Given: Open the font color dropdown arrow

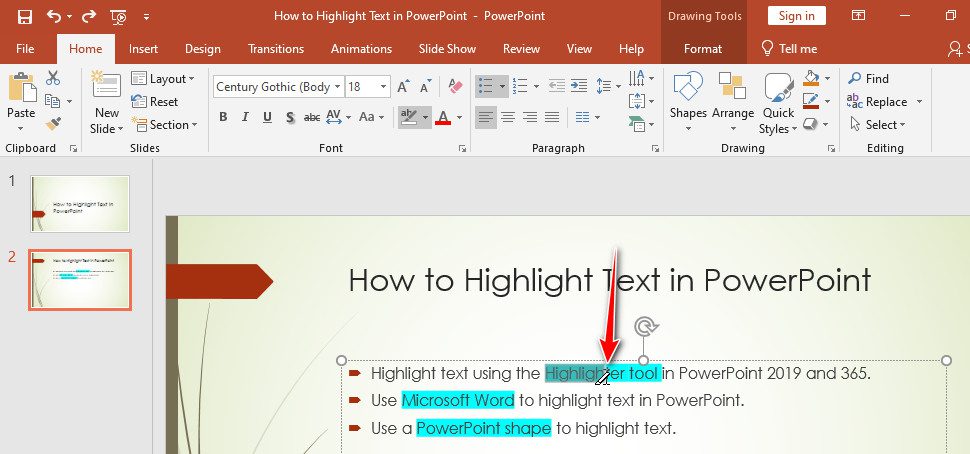Looking at the screenshot, I should [x=459, y=117].
